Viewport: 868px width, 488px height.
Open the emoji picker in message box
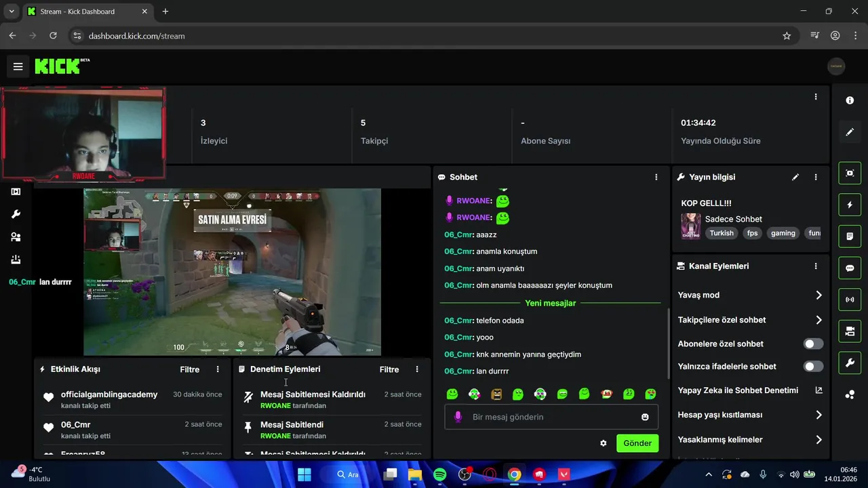click(645, 417)
